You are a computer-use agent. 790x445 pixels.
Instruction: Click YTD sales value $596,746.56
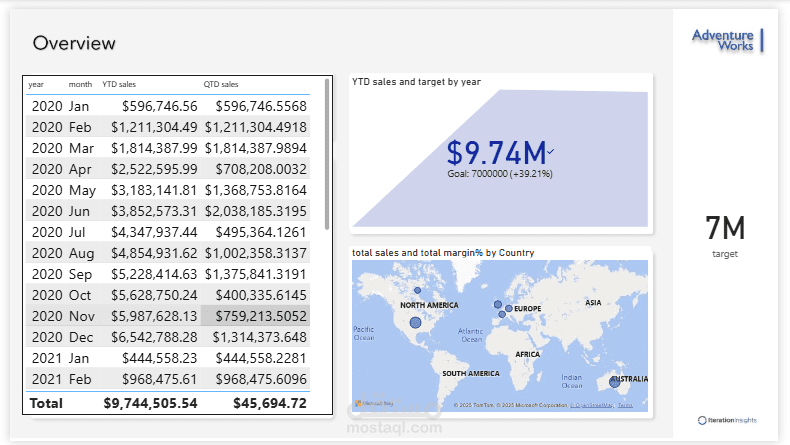click(x=160, y=106)
